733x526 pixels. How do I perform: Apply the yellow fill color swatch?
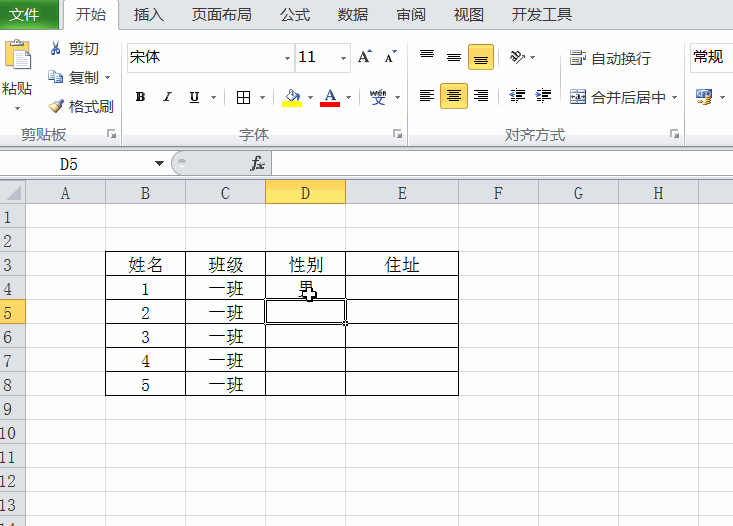pyautogui.click(x=292, y=97)
